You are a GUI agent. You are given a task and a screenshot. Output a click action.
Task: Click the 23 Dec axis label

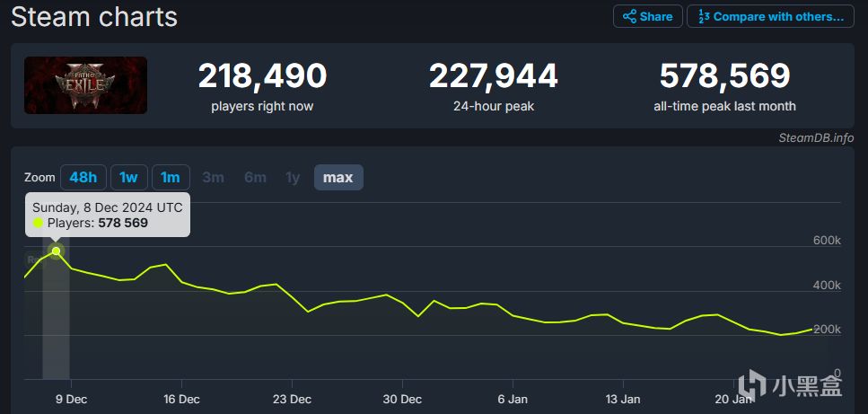point(293,399)
